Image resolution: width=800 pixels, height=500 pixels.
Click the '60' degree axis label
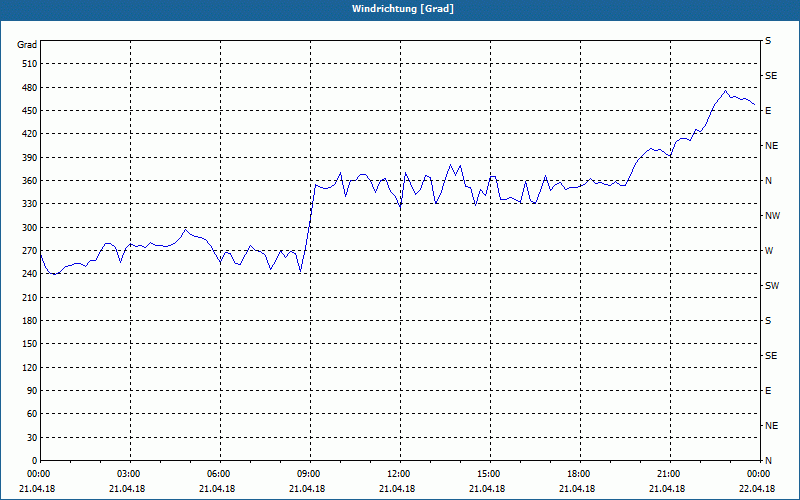tap(32, 414)
